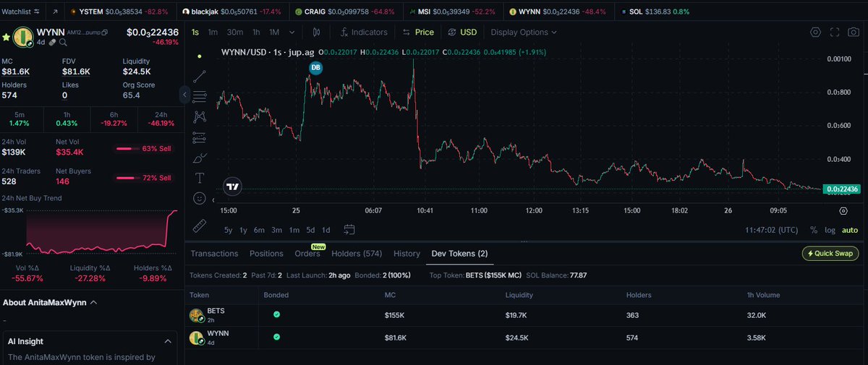Select the 1M timeframe

tap(274, 32)
